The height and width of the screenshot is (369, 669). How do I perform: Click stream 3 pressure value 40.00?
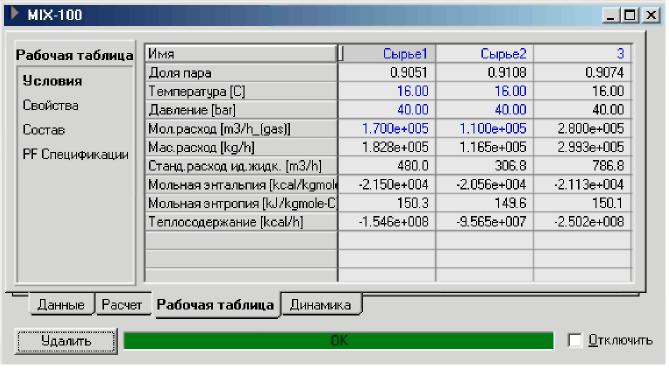pos(582,110)
